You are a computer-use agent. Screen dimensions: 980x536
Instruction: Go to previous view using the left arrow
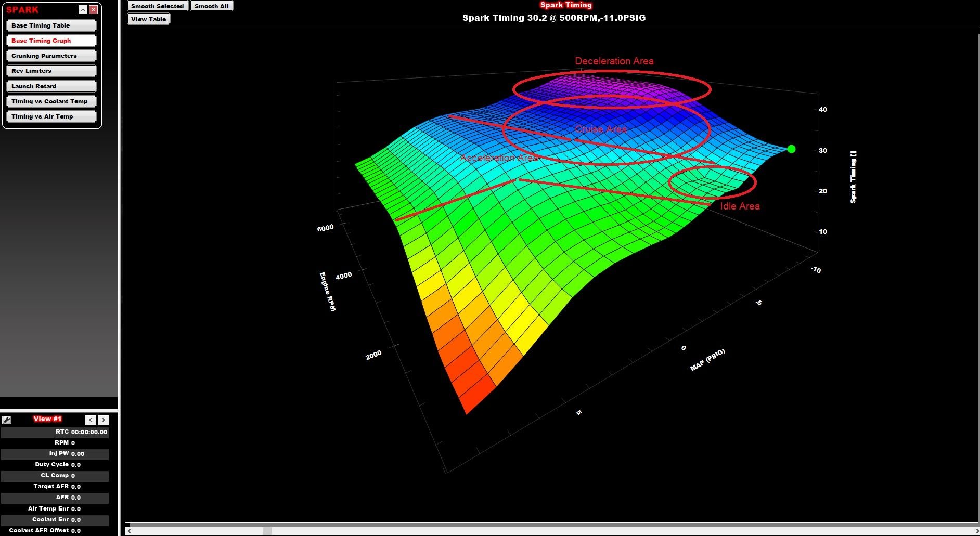(91, 420)
